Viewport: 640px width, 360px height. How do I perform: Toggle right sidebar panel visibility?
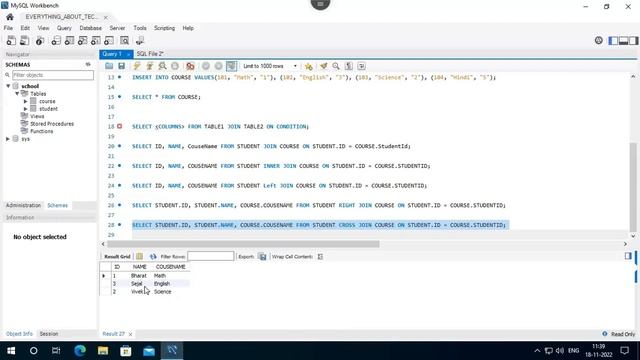point(633,40)
